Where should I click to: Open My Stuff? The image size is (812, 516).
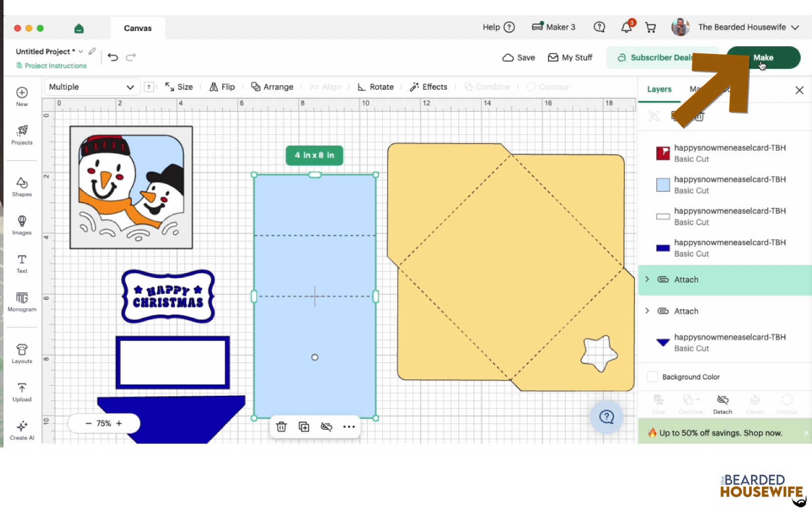click(x=570, y=57)
